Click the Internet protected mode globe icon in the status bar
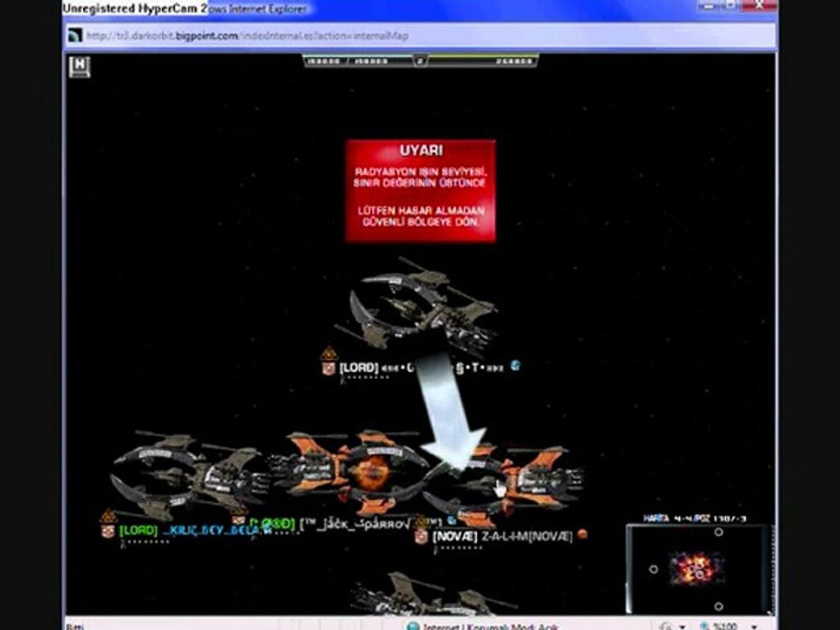This screenshot has height=630, width=840. point(413,626)
